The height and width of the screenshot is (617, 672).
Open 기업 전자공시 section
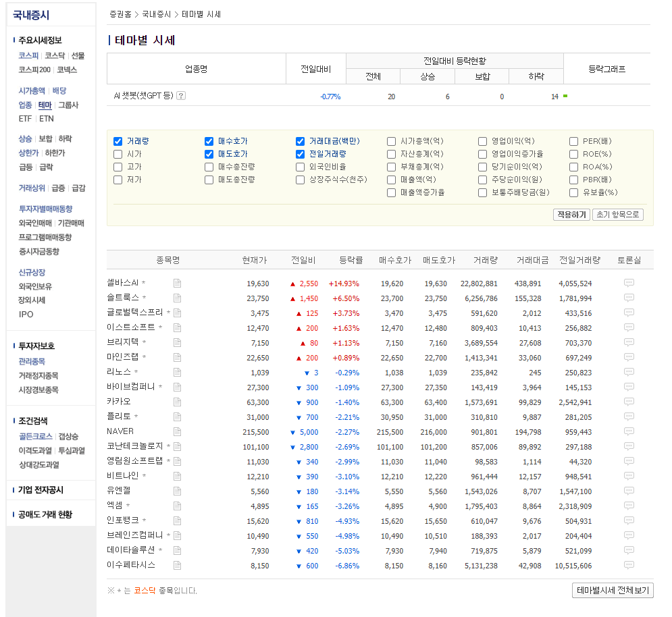click(41, 489)
